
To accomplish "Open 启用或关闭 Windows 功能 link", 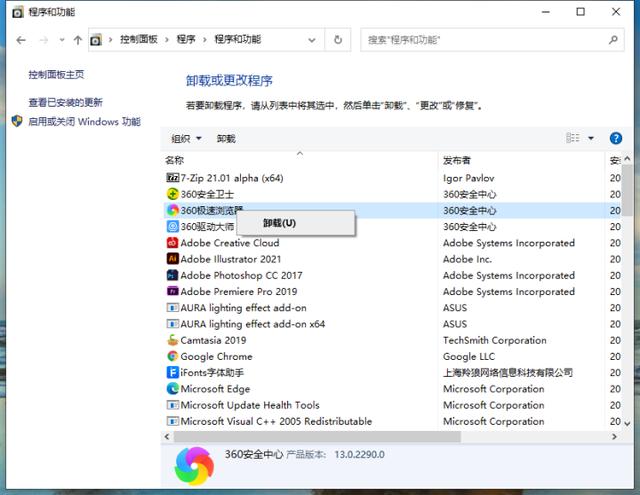I will point(84,122).
